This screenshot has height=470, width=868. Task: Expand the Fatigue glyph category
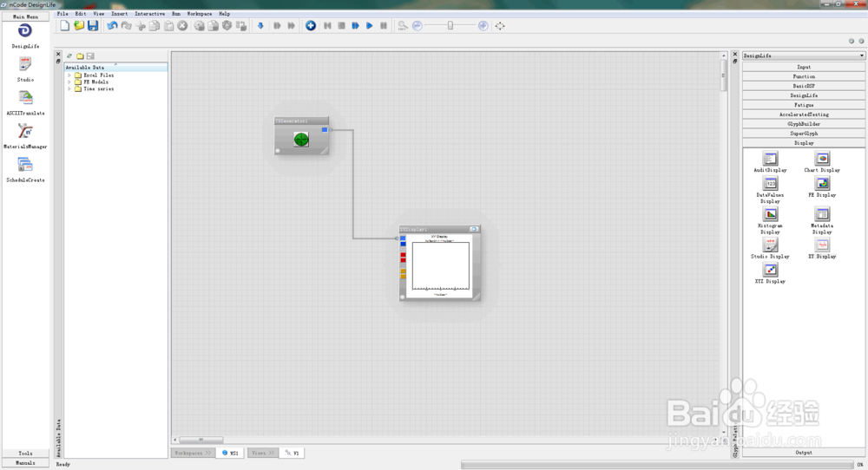pyautogui.click(x=804, y=105)
